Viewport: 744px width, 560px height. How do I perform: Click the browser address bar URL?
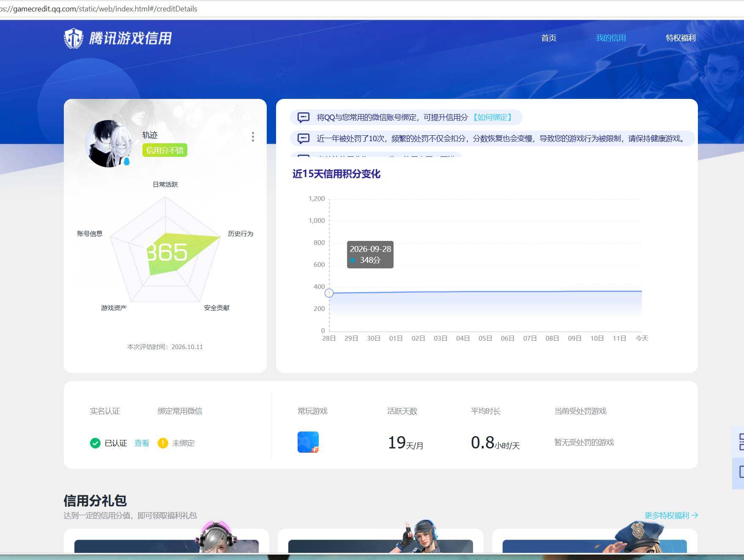[x=98, y=9]
